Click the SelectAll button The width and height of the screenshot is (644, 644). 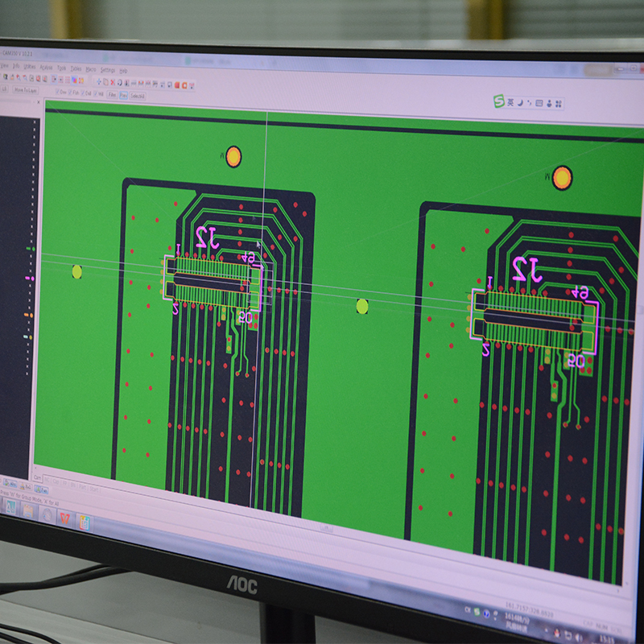click(x=137, y=96)
